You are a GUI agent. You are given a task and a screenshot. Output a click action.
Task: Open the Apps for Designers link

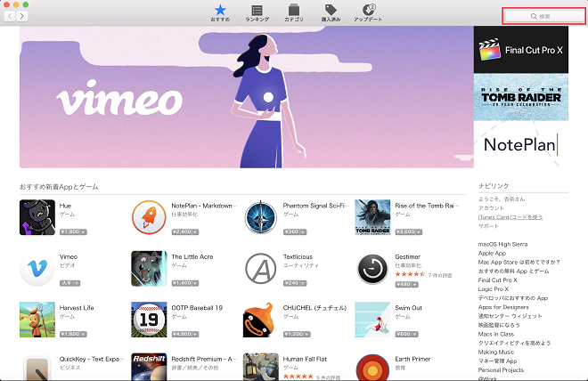503,307
